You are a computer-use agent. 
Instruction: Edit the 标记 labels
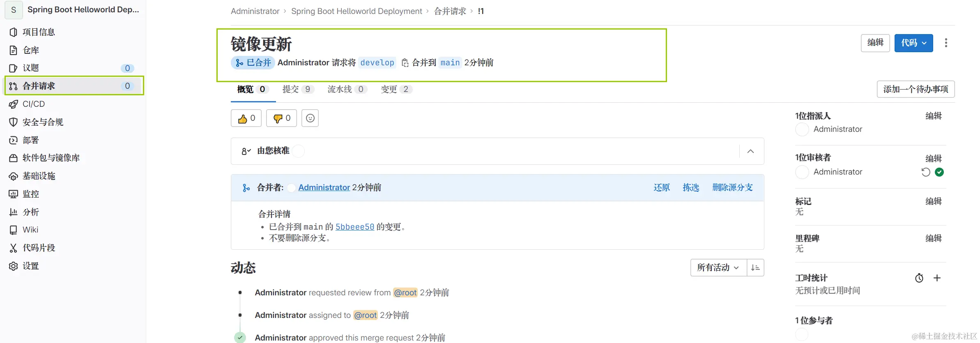[x=933, y=201]
